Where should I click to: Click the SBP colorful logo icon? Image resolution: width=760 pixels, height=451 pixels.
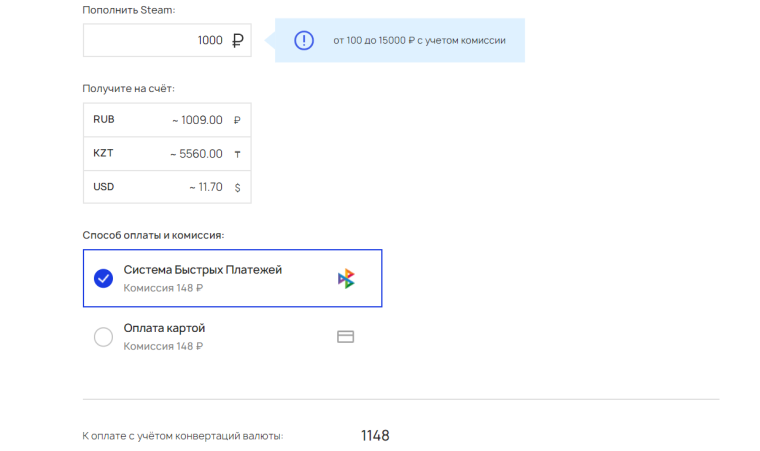coord(346,278)
